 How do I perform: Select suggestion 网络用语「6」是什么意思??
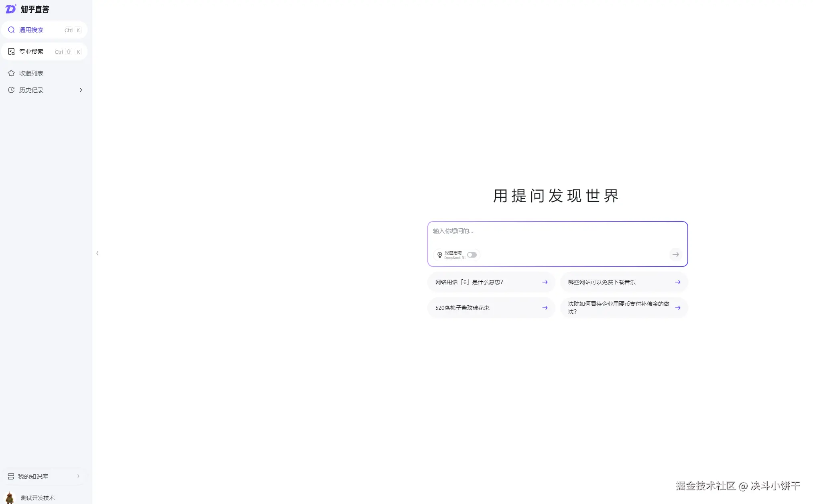pos(470,282)
